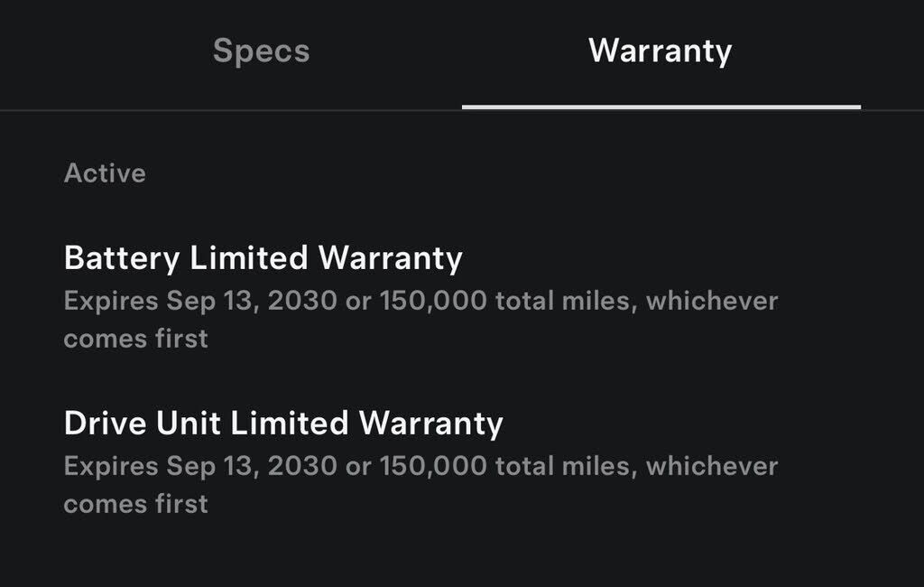The width and height of the screenshot is (924, 587).
Task: Open the Drive Unit Limited Warranty entry
Action: click(283, 423)
